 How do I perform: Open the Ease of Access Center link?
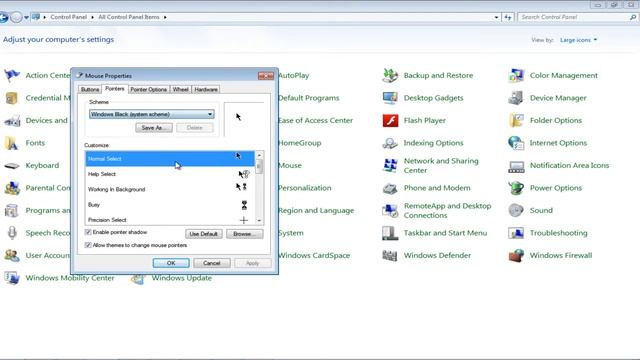click(316, 120)
